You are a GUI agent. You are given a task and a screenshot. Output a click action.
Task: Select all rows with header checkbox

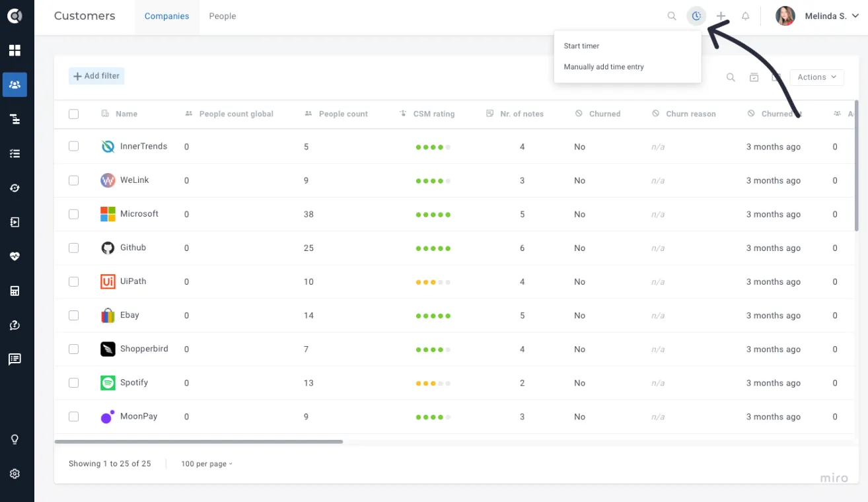tap(73, 114)
